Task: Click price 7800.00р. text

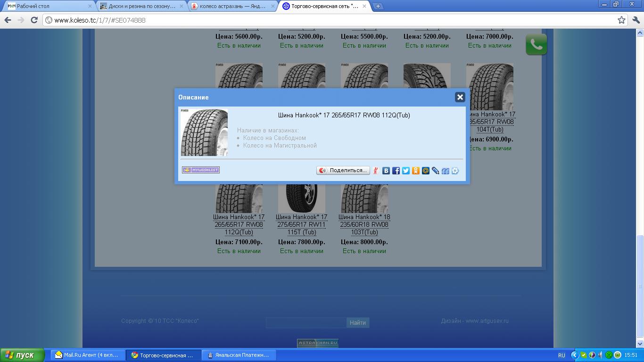Action: click(x=302, y=242)
